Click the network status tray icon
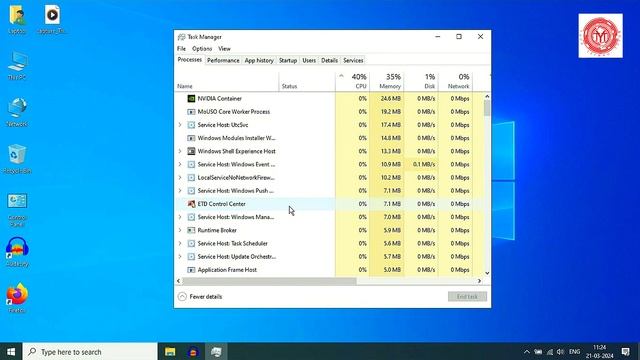The width and height of the screenshot is (640, 360). click(550, 352)
